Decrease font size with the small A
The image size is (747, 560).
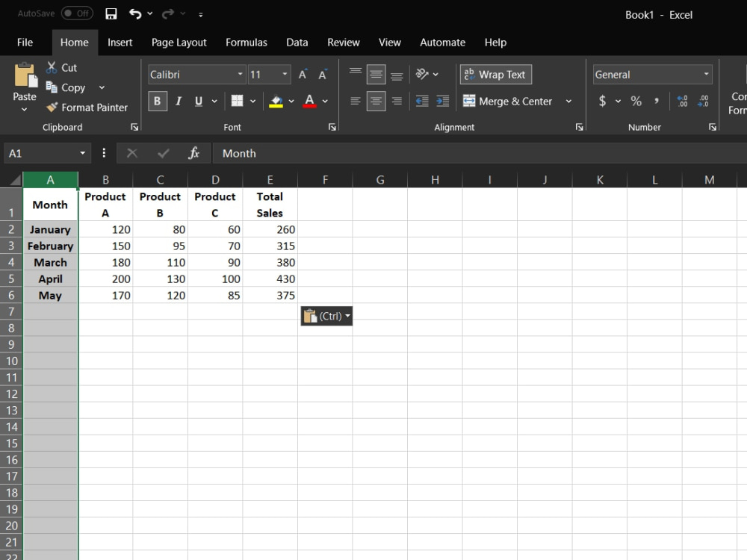click(323, 75)
